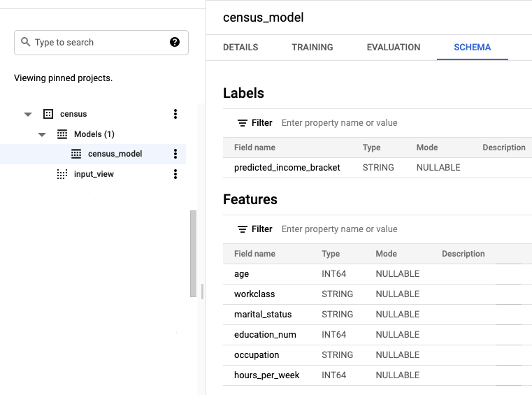This screenshot has height=395, width=532.
Task: Click the Labels table Description header
Action: click(x=504, y=148)
